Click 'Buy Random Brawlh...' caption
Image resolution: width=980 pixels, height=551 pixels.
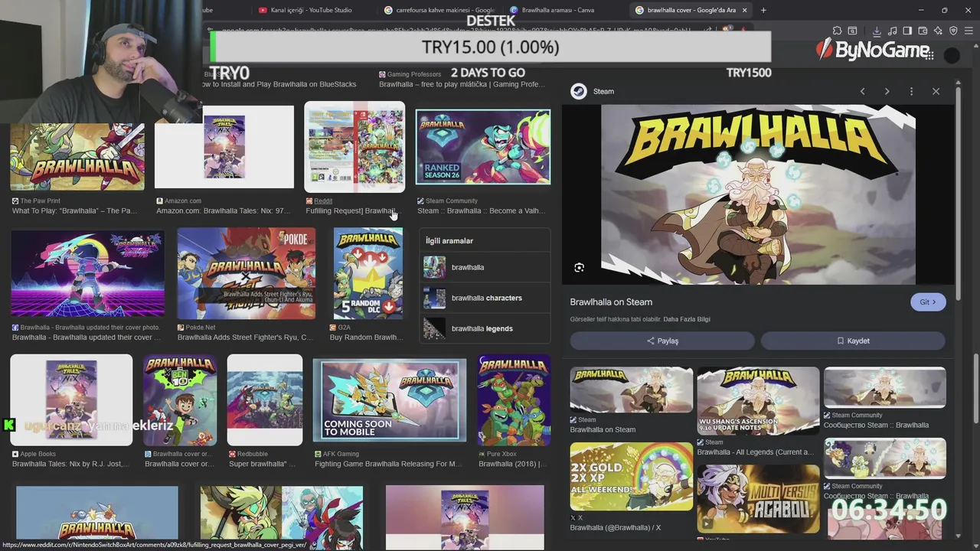[x=366, y=337]
